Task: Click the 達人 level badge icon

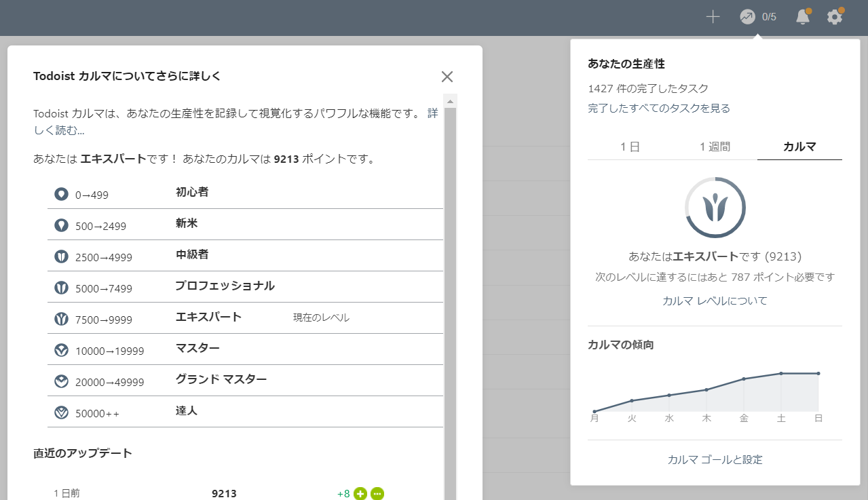Action: point(62,412)
